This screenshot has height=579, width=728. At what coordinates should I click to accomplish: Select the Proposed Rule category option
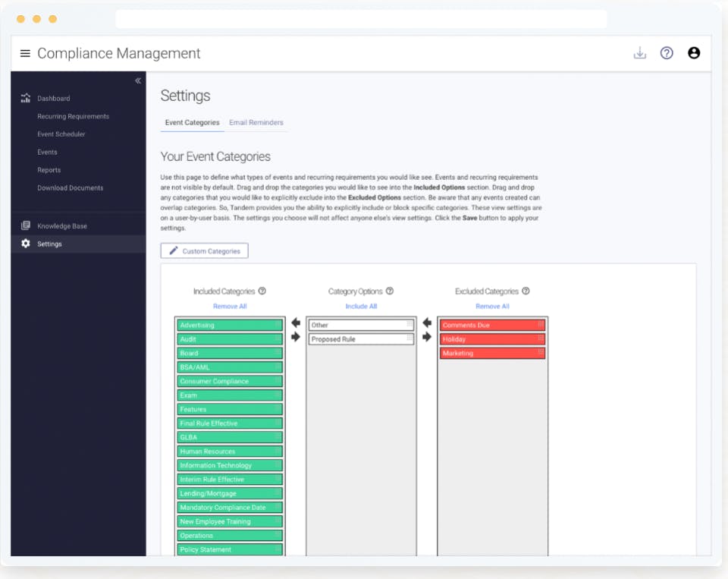point(359,339)
